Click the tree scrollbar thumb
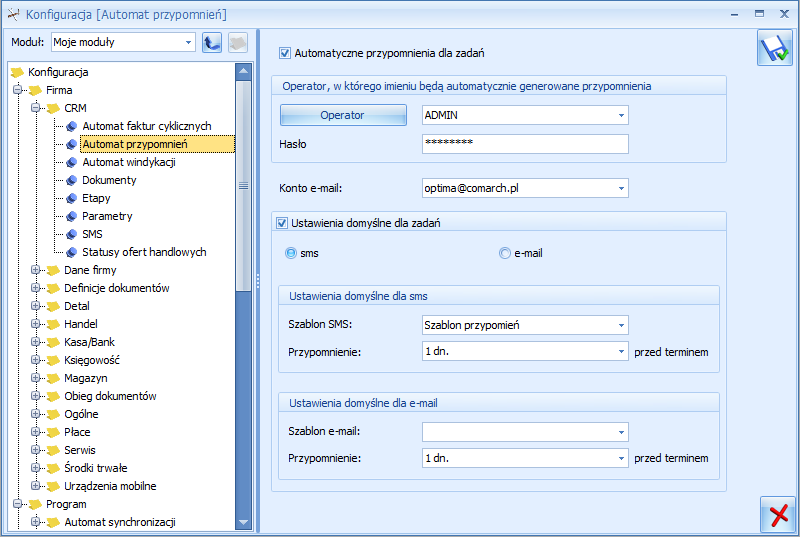The width and height of the screenshot is (800, 537). tap(243, 186)
